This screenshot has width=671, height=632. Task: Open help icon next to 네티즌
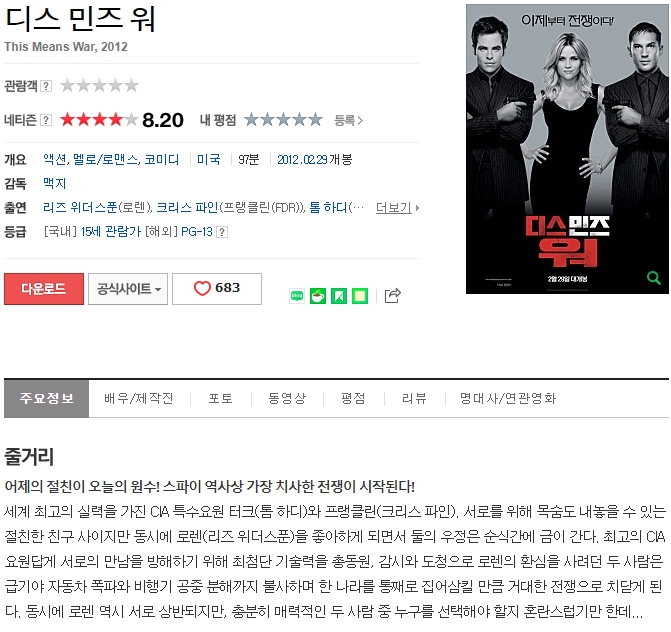[46, 120]
